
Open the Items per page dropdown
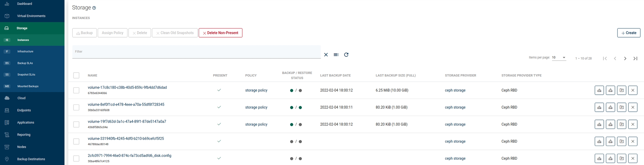tap(559, 58)
